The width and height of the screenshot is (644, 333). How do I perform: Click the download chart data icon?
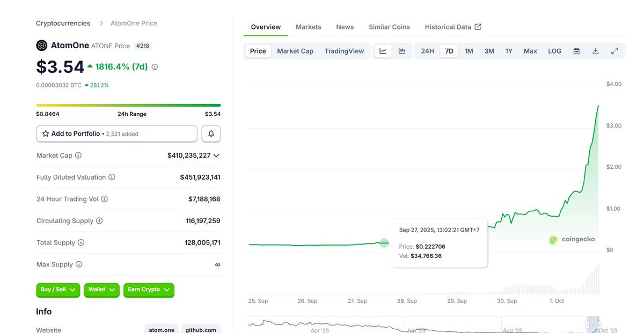pos(595,51)
